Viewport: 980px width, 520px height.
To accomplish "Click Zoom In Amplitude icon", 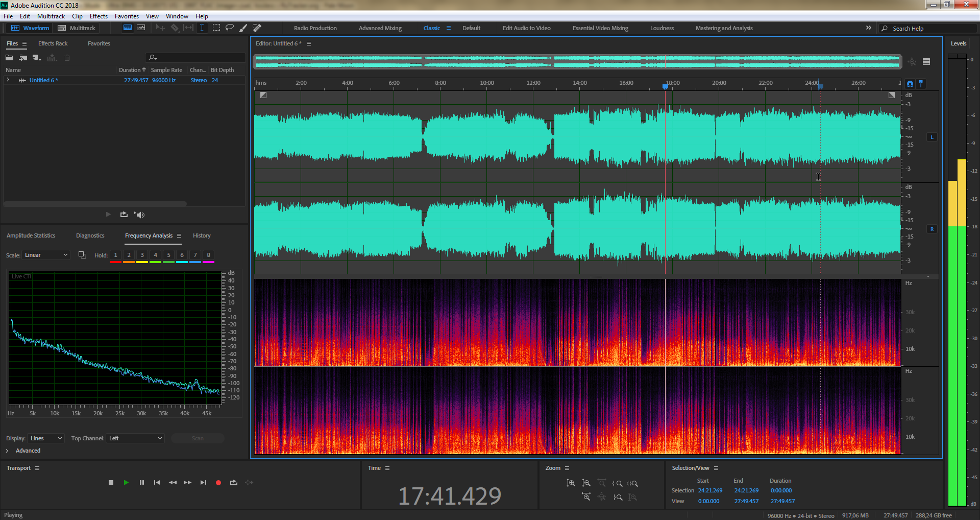I will coord(571,483).
